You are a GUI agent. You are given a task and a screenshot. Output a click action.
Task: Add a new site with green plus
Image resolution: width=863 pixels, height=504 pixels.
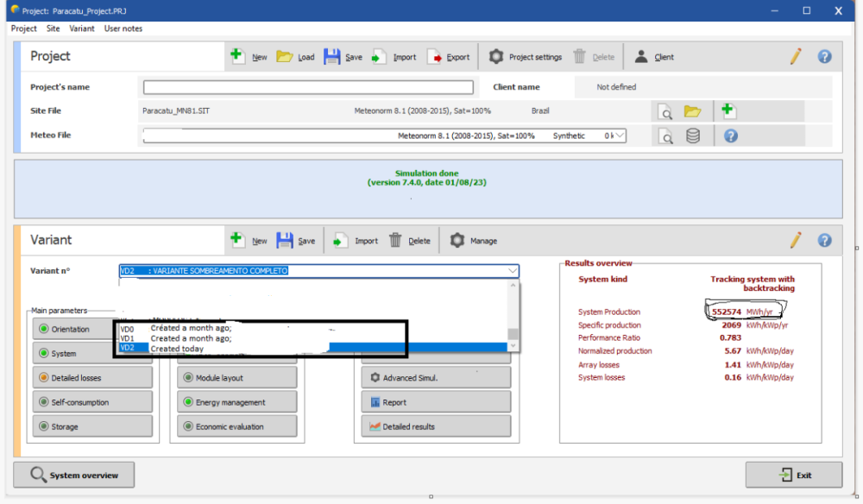(x=728, y=110)
